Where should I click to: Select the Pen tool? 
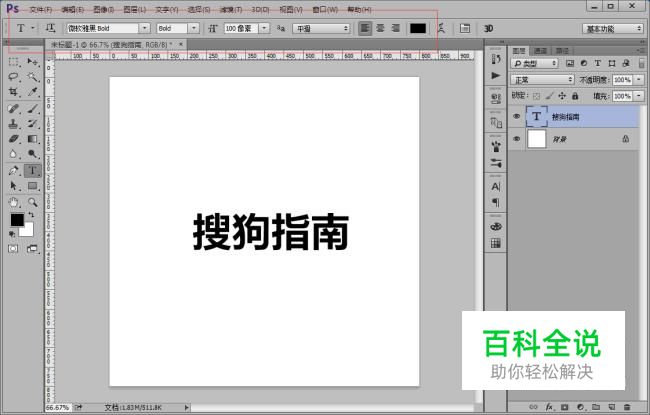13,170
